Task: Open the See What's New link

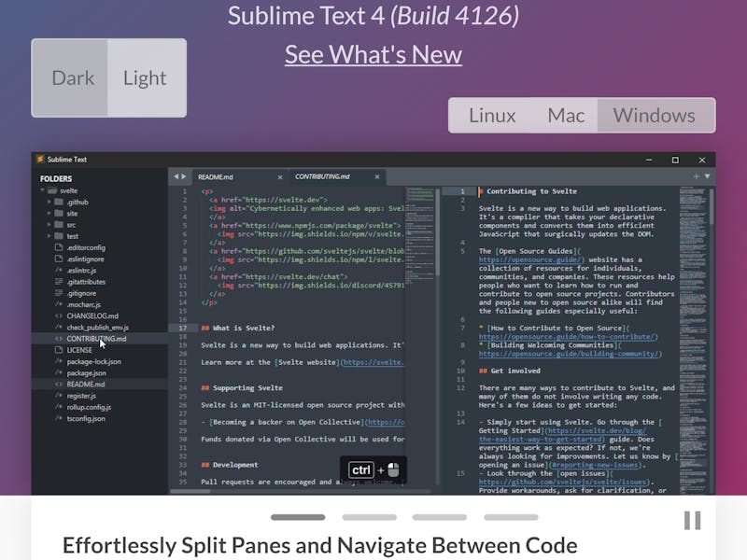Action: [373, 54]
